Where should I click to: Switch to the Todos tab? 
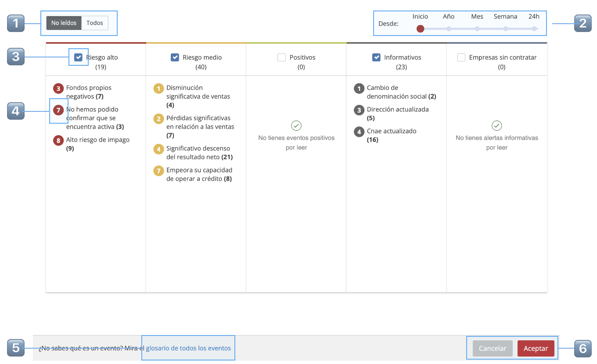(x=95, y=23)
